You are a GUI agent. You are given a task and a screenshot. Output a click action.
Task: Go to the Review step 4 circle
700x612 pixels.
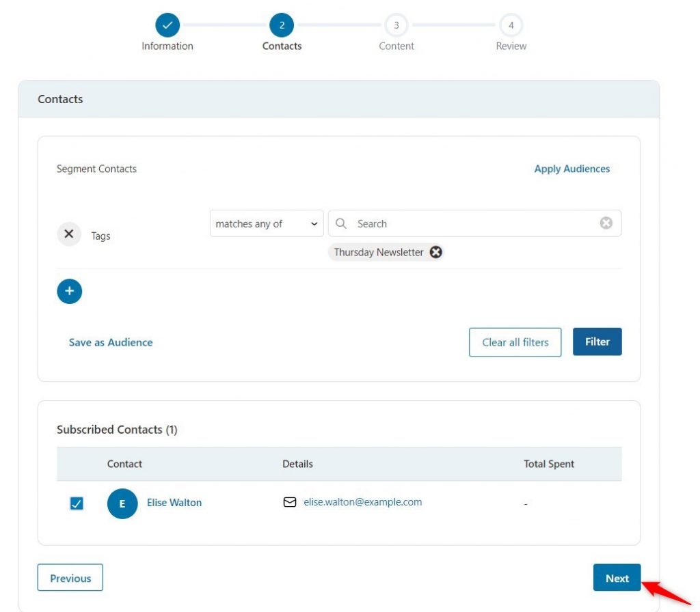(511, 25)
